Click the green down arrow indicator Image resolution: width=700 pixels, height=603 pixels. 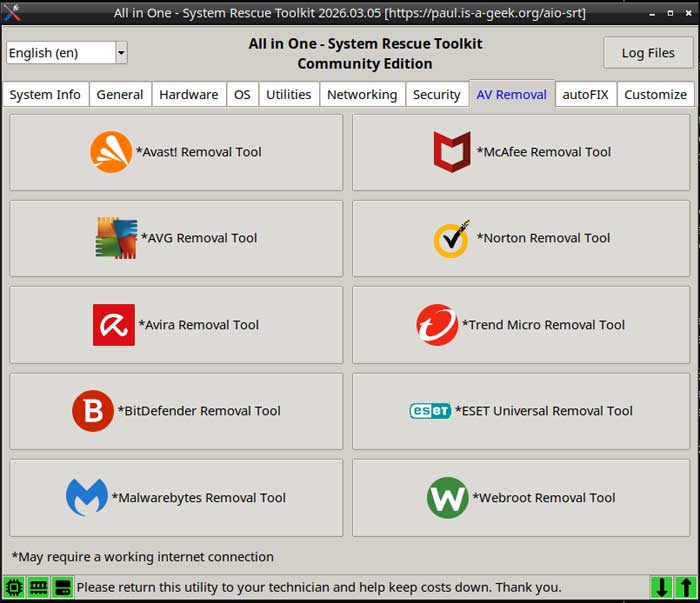coord(661,587)
